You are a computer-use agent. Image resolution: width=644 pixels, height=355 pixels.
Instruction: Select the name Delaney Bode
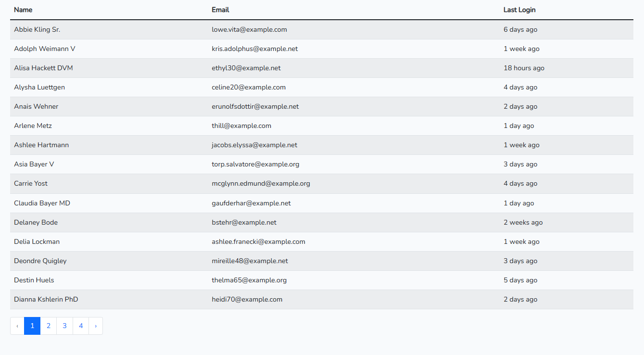[x=36, y=222]
